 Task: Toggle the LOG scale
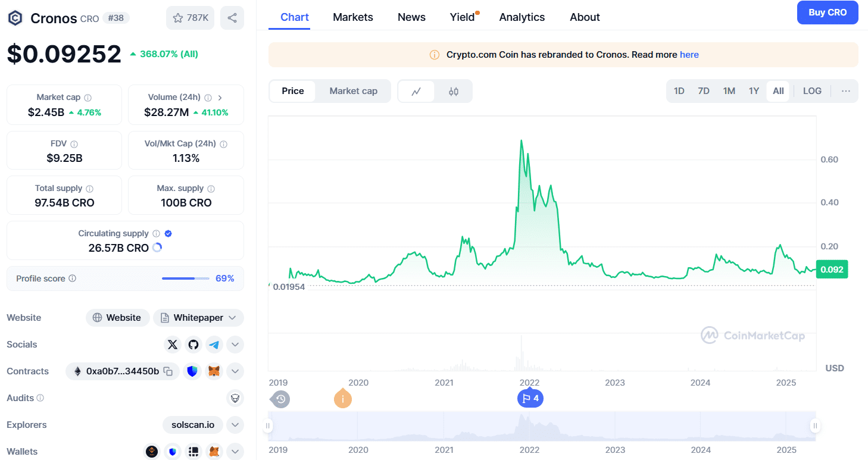coord(812,91)
